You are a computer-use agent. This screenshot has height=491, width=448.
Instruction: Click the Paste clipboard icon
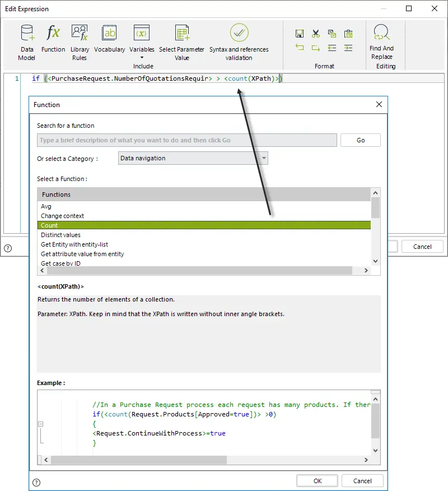(348, 34)
